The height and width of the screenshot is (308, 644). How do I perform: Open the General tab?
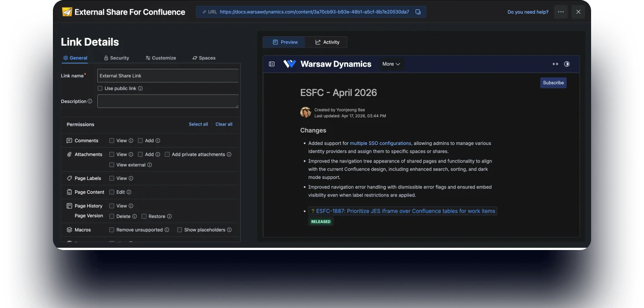pyautogui.click(x=75, y=58)
